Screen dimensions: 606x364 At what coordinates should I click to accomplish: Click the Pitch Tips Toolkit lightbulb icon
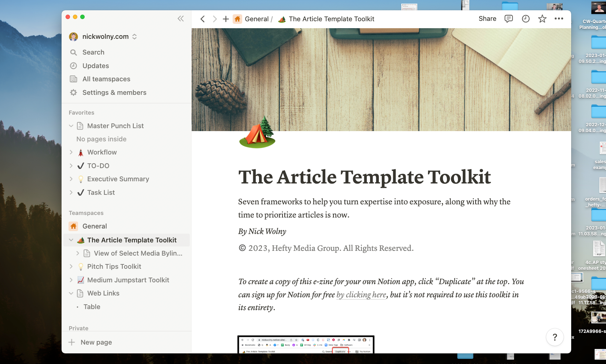point(81,267)
